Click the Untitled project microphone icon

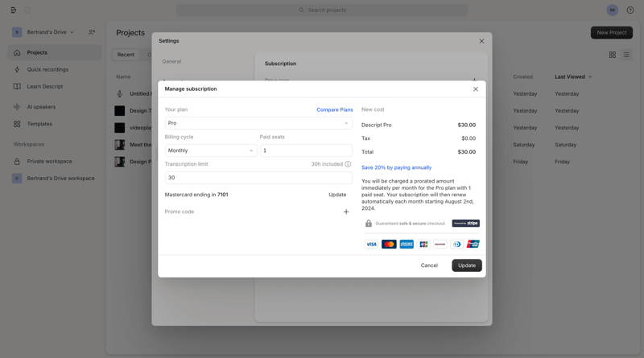tap(119, 93)
